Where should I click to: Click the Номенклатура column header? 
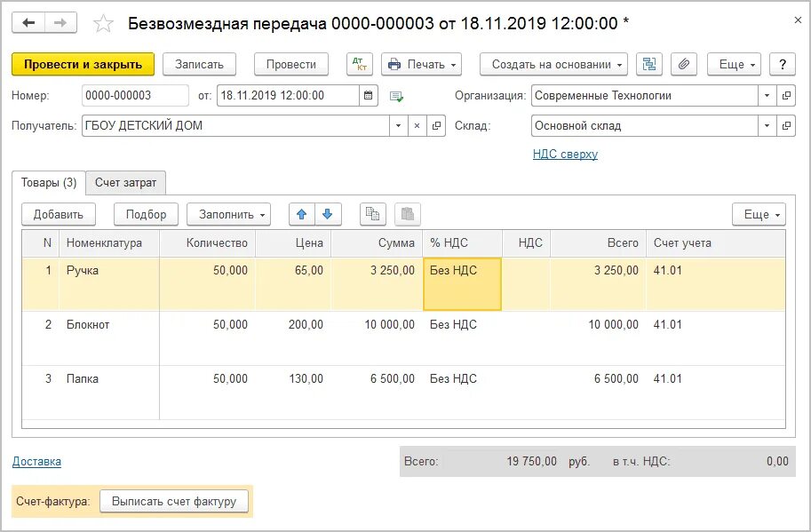click(x=109, y=243)
